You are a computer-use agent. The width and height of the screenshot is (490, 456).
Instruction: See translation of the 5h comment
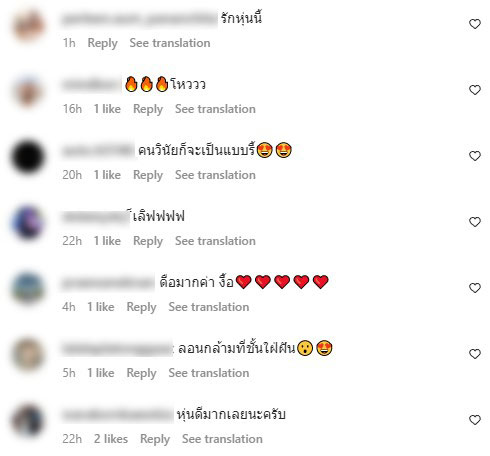pyautogui.click(x=209, y=373)
